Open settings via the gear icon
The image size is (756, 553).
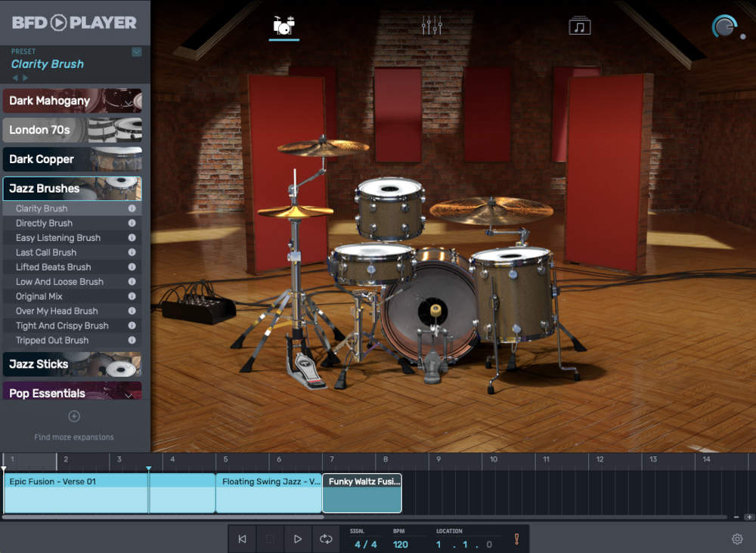pyautogui.click(x=739, y=539)
